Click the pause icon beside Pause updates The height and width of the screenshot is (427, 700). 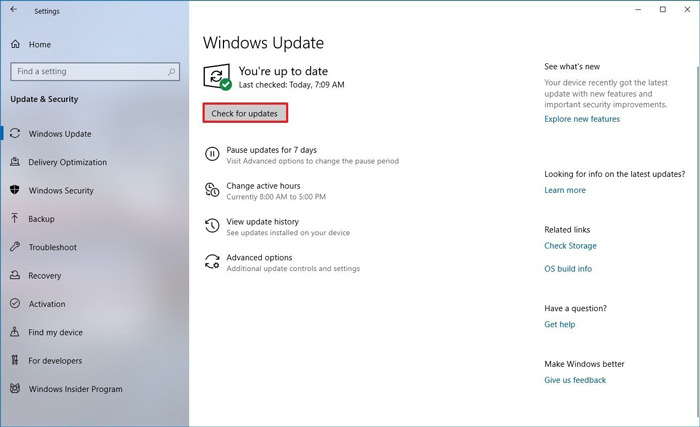pyautogui.click(x=212, y=154)
